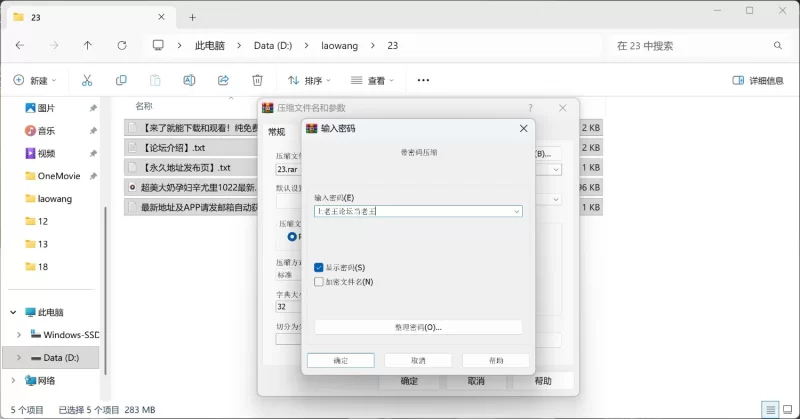Go up one folder level
Viewport: 800px width, 419px height.
pos(88,45)
